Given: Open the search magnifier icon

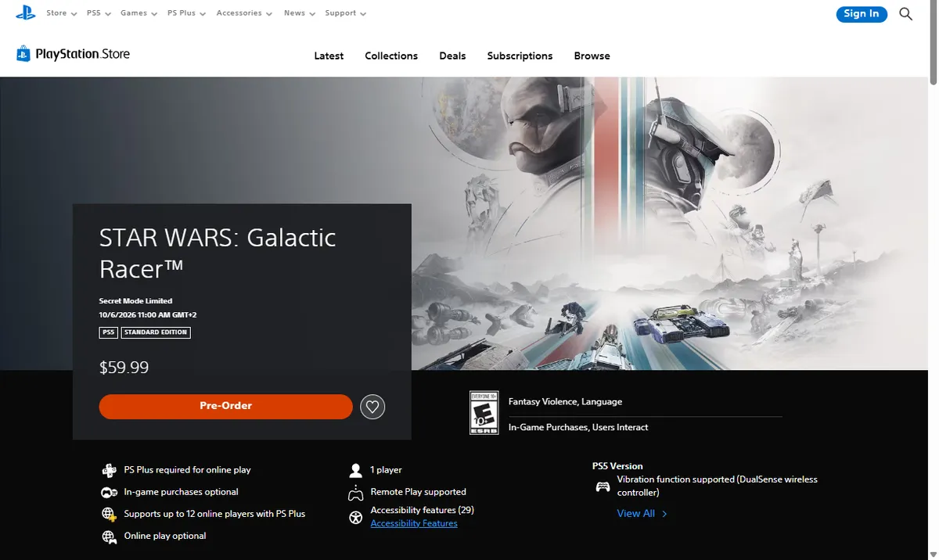Looking at the screenshot, I should pyautogui.click(x=905, y=13).
